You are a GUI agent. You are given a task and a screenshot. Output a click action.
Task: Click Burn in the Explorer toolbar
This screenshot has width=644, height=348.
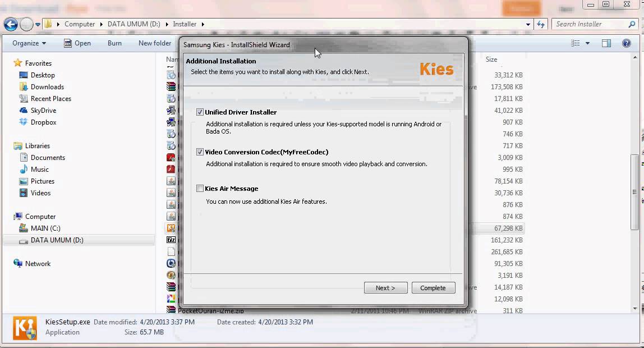coord(114,43)
